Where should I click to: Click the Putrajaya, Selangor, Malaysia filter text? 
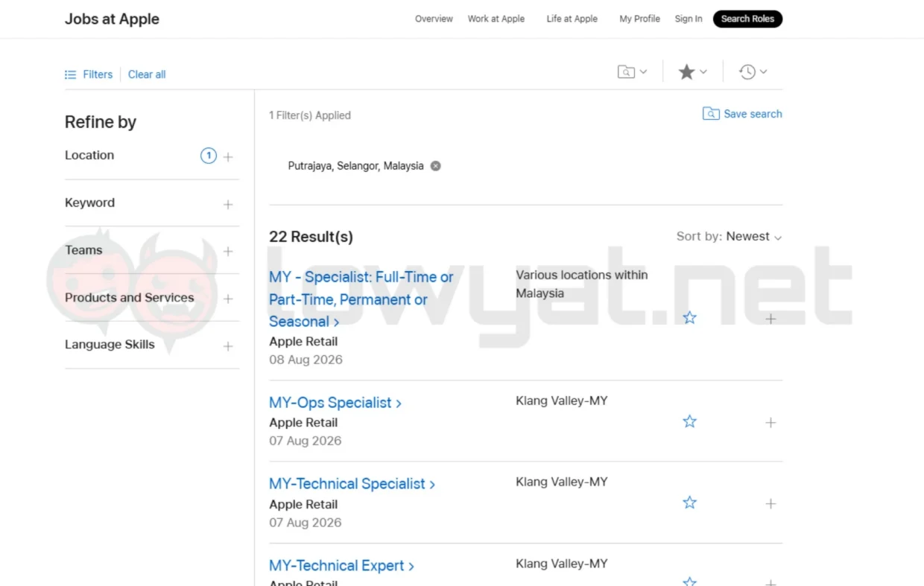pos(355,166)
